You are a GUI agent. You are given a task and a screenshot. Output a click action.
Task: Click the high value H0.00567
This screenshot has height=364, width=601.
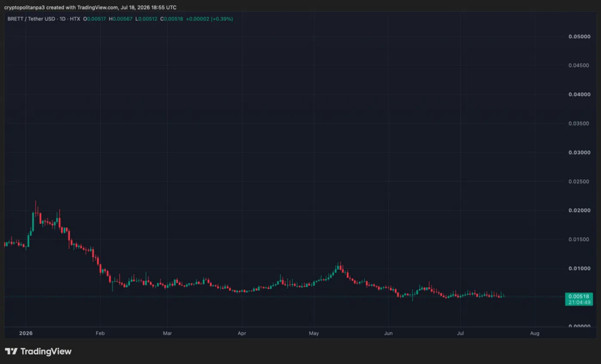pyautogui.click(x=121, y=19)
